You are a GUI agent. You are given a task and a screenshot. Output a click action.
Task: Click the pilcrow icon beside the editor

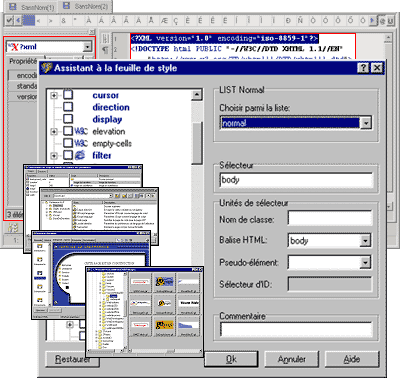point(105,50)
